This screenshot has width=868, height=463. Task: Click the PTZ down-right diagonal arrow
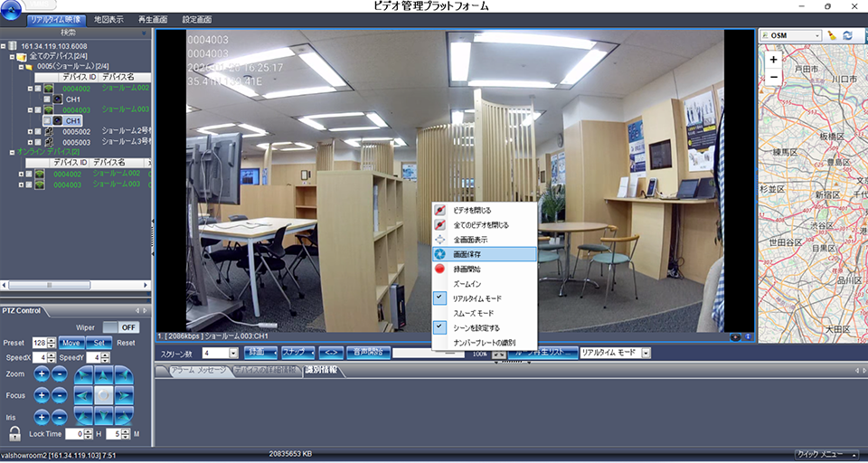[x=124, y=416]
